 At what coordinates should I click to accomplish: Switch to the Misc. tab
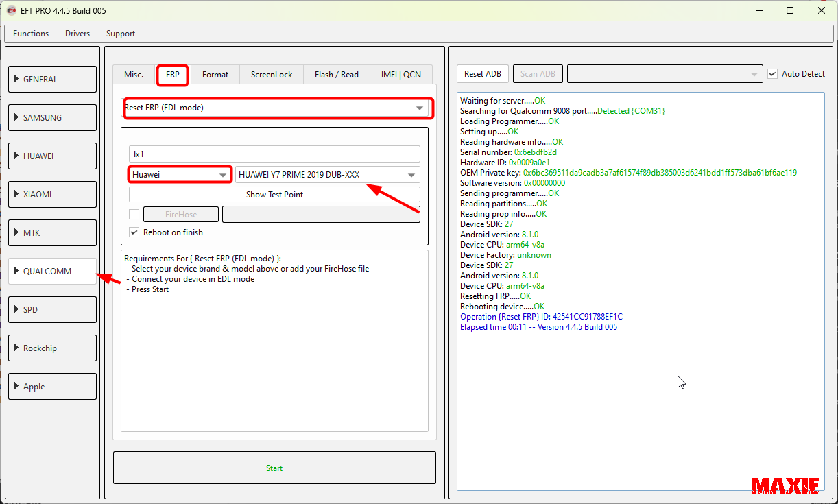click(x=134, y=75)
